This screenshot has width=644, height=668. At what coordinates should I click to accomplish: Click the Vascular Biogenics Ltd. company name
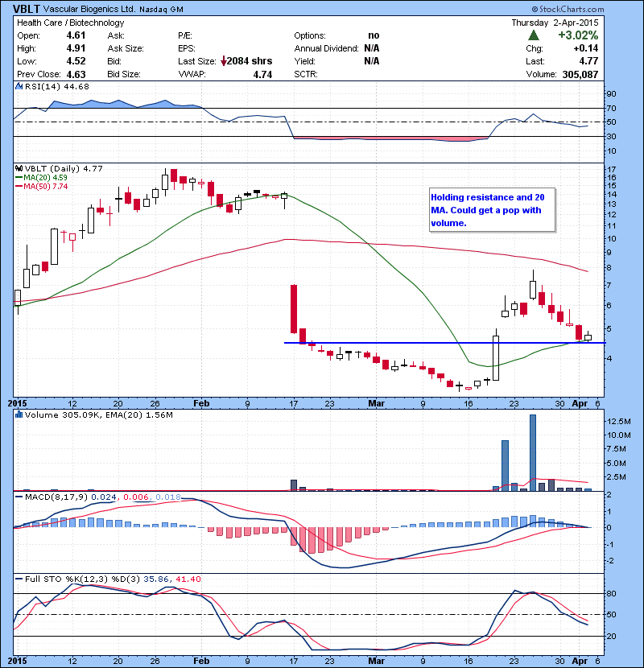(x=89, y=9)
